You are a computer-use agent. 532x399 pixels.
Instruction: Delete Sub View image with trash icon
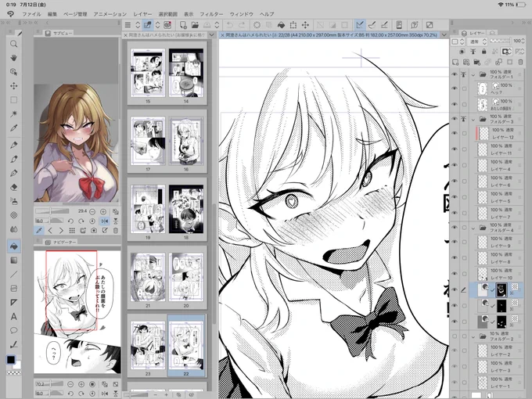point(115,231)
